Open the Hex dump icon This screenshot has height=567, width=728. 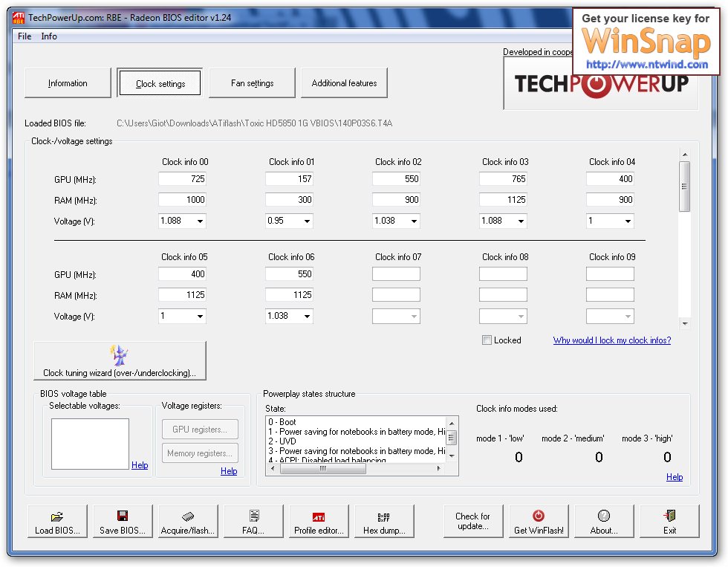(x=384, y=517)
